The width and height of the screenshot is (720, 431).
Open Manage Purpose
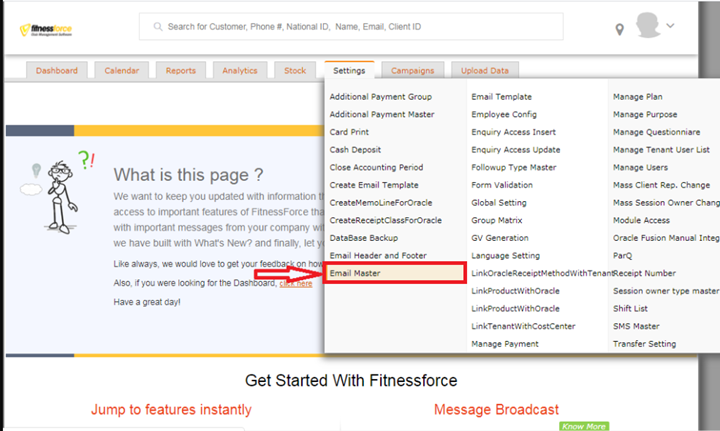[x=645, y=114]
